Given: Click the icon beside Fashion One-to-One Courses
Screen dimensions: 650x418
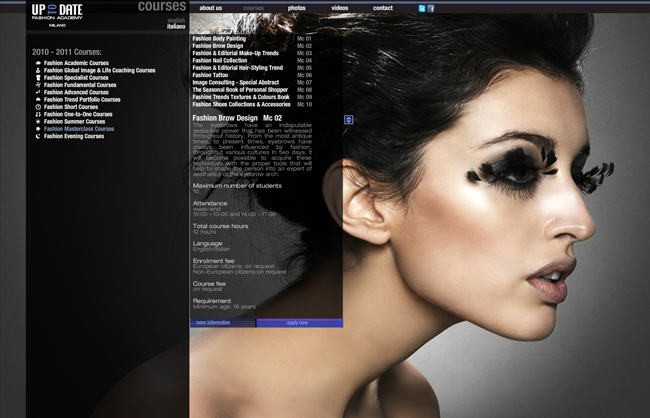Looking at the screenshot, I should click(x=38, y=114).
